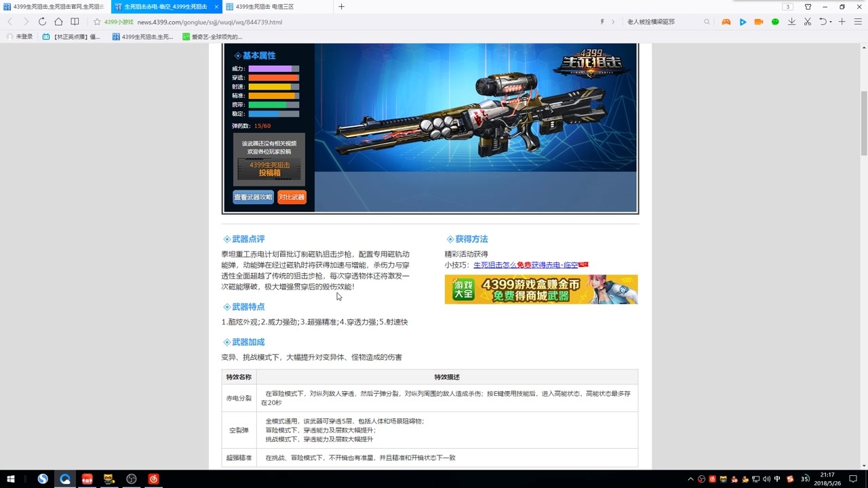The height and width of the screenshot is (488, 868).
Task: Click 弹药数 15/60 value
Action: [262, 126]
